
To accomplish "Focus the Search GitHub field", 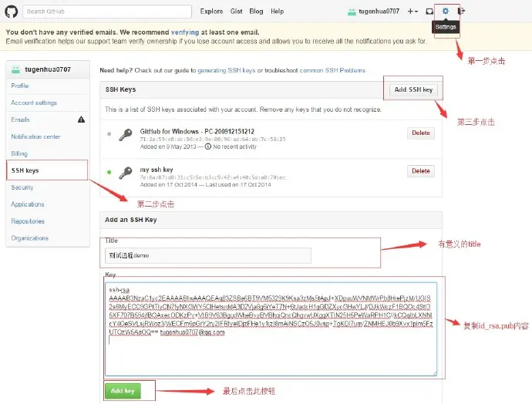I will coord(107,12).
